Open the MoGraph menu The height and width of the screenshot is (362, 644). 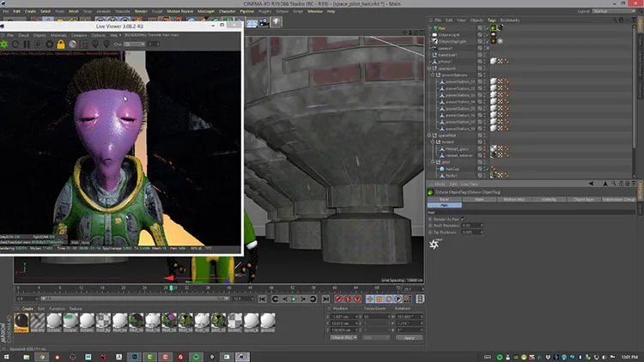point(206,11)
